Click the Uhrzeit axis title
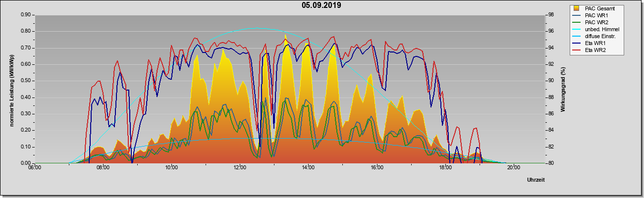This screenshot has width=644, height=198. click(x=536, y=180)
